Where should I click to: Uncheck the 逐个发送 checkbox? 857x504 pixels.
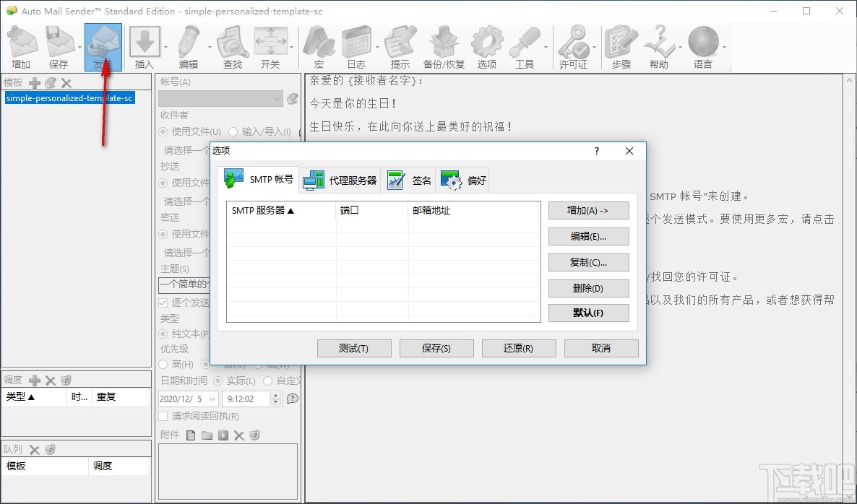coord(163,303)
